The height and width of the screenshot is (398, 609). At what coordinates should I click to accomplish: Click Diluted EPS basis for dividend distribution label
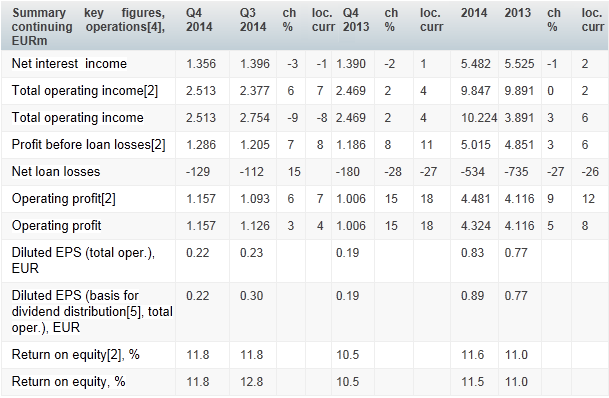coord(92,311)
